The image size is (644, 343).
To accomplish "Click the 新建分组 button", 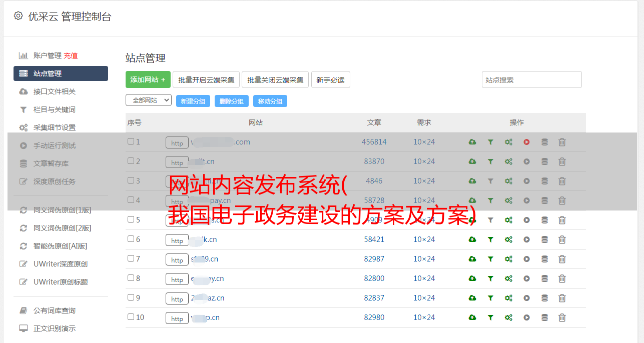I will [193, 101].
